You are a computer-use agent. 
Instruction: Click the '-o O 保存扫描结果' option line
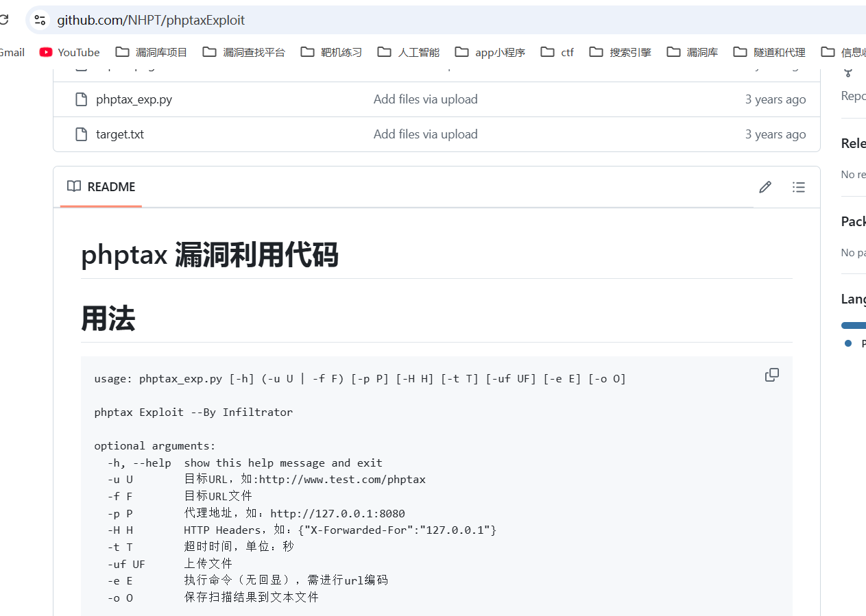[x=213, y=597]
